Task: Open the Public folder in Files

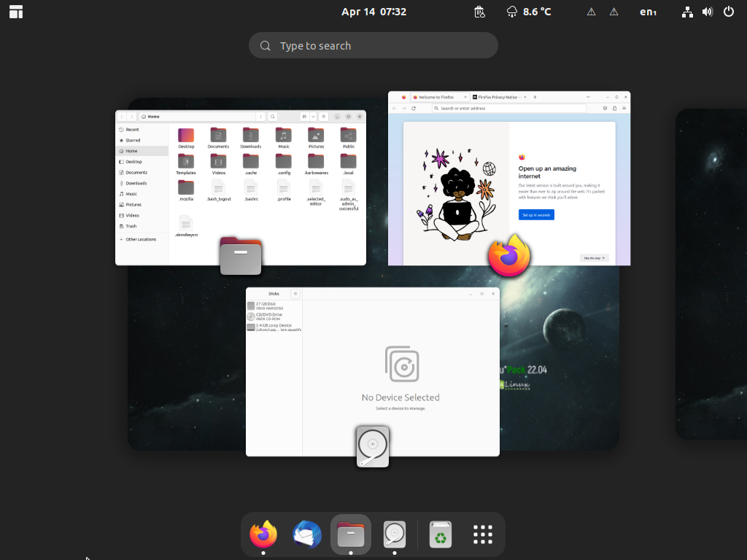Action: [348, 138]
